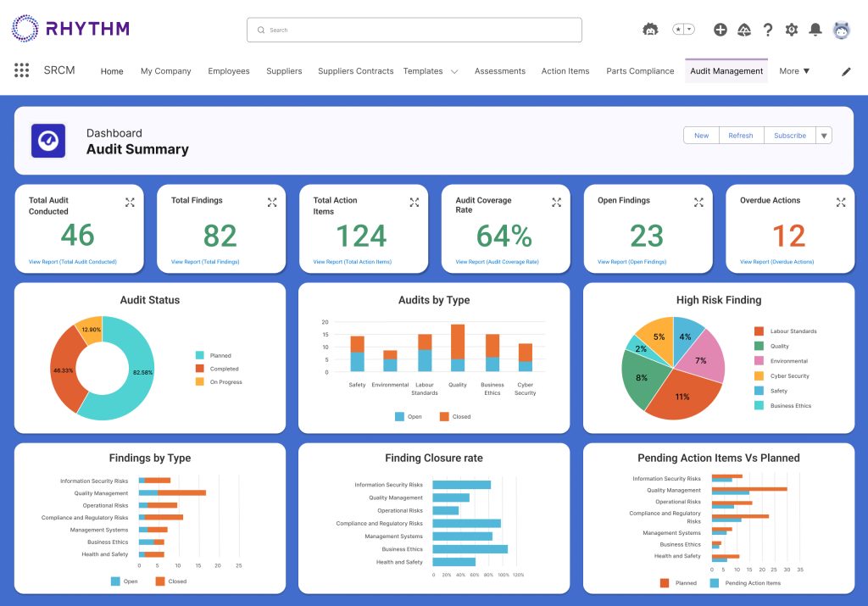Click the favorites star icon

(x=678, y=30)
